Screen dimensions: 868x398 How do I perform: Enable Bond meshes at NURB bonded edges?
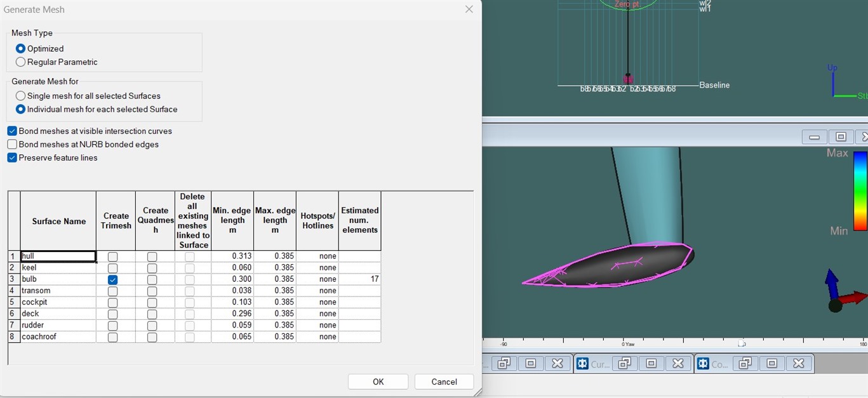pyautogui.click(x=12, y=144)
